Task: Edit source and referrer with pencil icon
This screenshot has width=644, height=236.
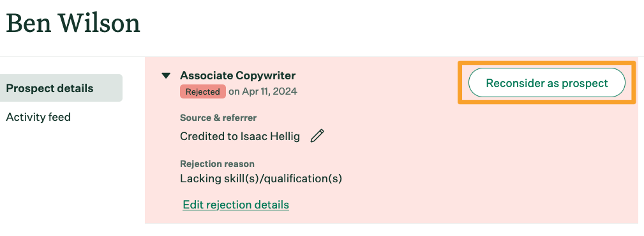Action: click(317, 136)
